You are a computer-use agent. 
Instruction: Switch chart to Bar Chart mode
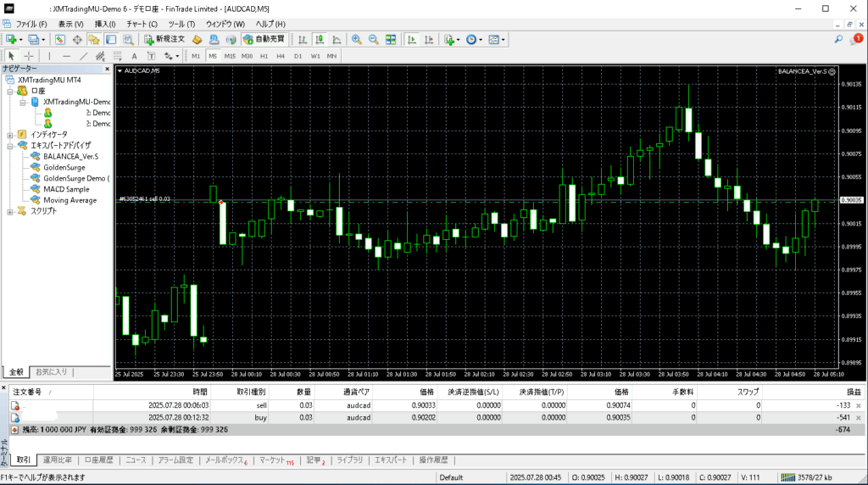(x=303, y=39)
